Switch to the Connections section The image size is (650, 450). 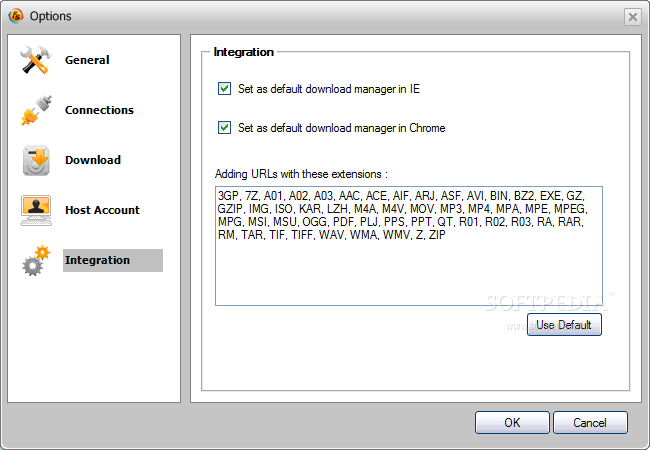click(99, 110)
